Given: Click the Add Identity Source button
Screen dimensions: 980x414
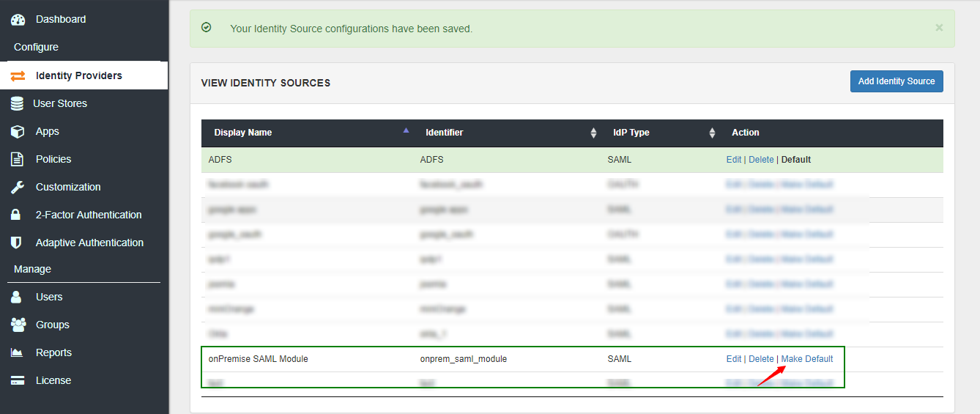Looking at the screenshot, I should (x=897, y=81).
